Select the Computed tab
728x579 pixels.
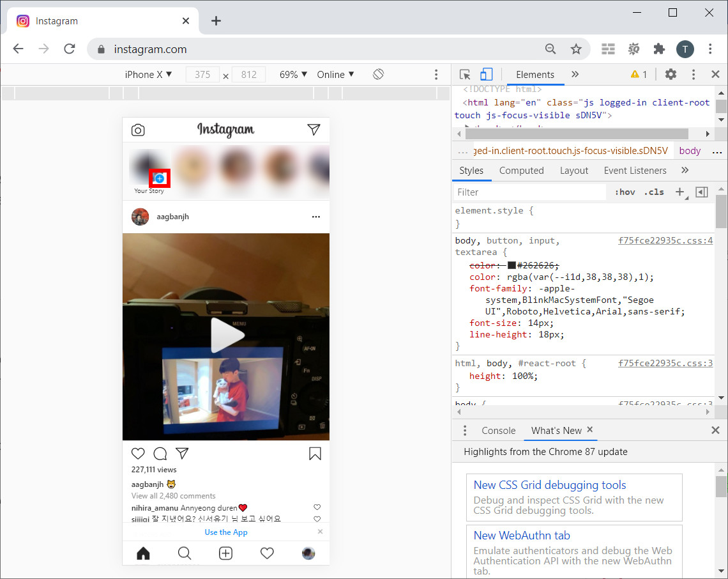pyautogui.click(x=521, y=171)
